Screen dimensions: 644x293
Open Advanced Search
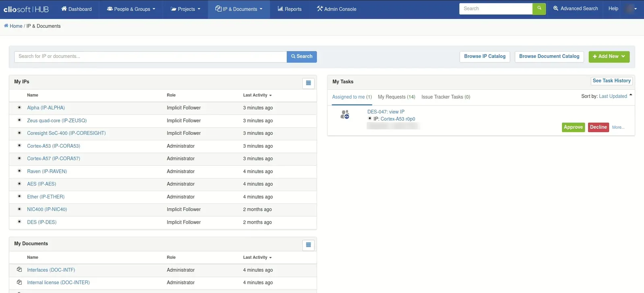pyautogui.click(x=576, y=8)
